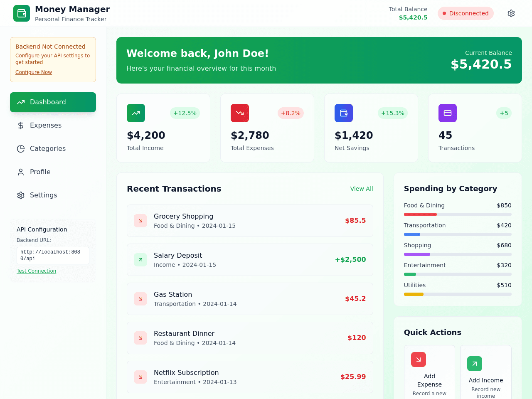Click the Grocery Shopping expense arrow icon
The height and width of the screenshot is (399, 532).
coord(140,221)
